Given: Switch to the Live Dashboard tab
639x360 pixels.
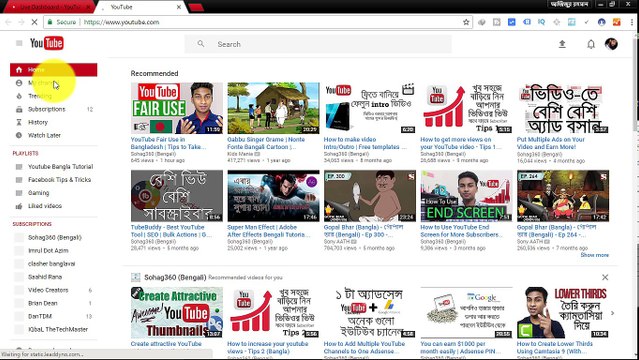Looking at the screenshot, I should [49, 7].
